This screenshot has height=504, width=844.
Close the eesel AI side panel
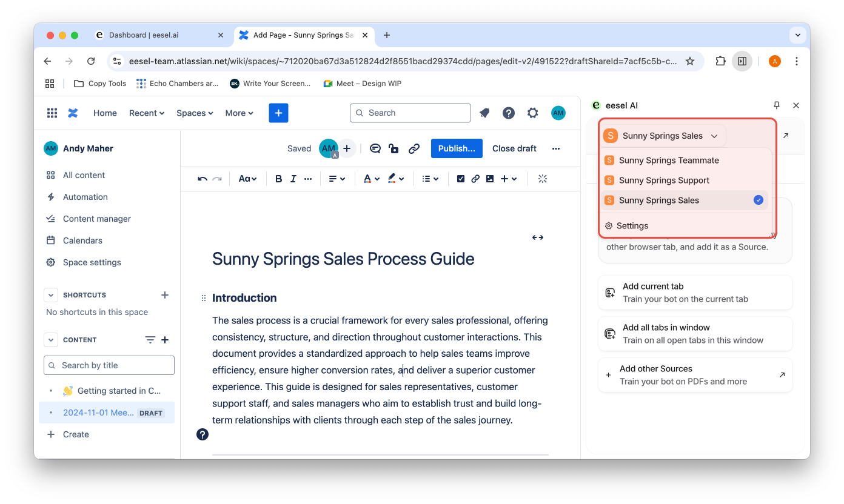tap(796, 105)
